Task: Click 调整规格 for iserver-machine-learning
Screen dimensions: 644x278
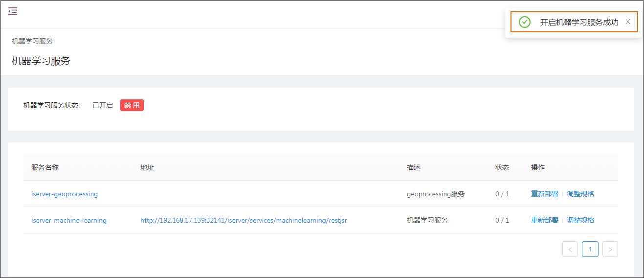Action: pos(580,220)
